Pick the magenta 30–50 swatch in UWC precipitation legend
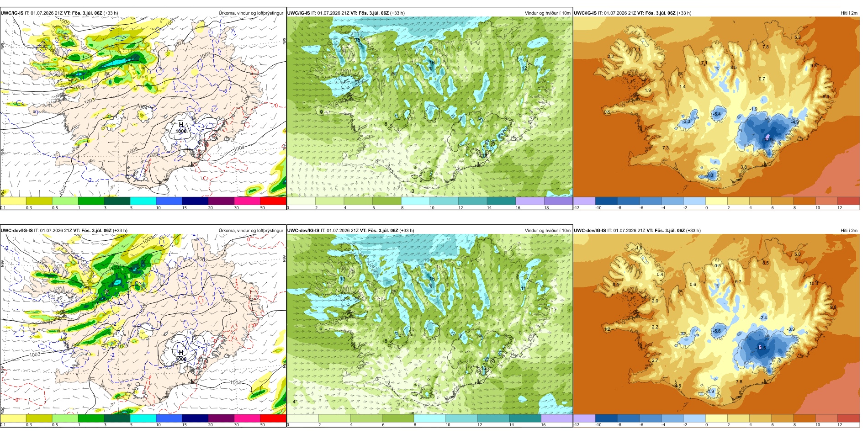 click(x=247, y=201)
